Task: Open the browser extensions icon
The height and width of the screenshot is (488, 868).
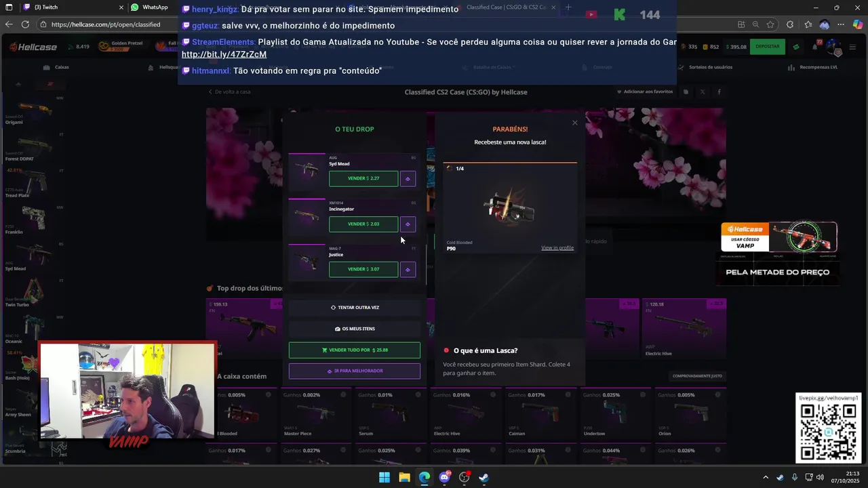Action: coord(790,24)
